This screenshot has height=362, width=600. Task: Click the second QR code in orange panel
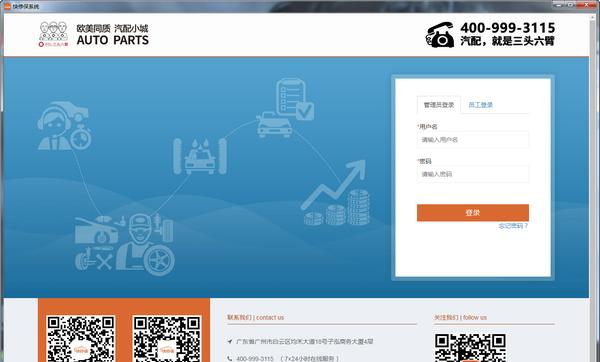[x=167, y=339]
